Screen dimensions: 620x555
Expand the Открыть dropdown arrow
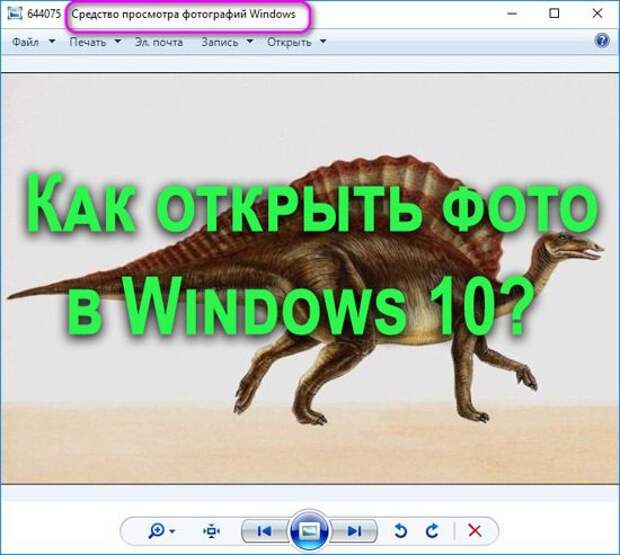(323, 41)
